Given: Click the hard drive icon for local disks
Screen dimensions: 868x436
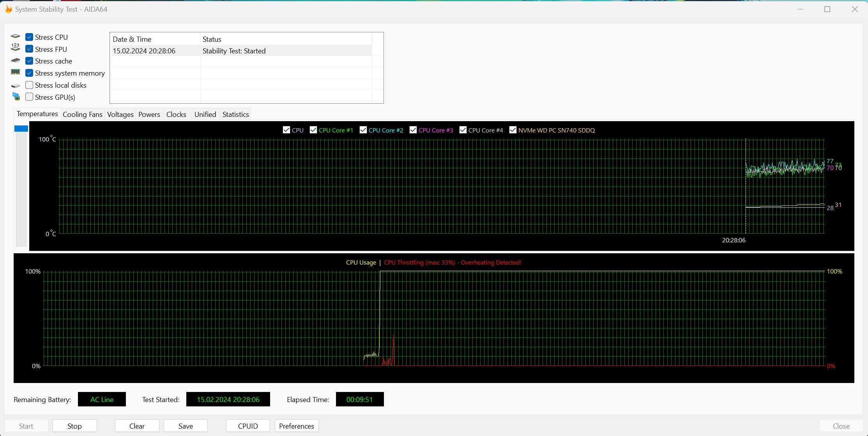Looking at the screenshot, I should pos(15,85).
